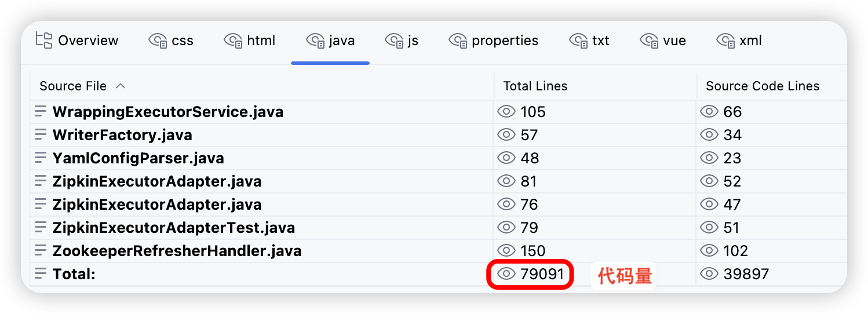Open ZookeeperRefresherHandler.java file entry
The image size is (868, 314).
[x=177, y=251]
